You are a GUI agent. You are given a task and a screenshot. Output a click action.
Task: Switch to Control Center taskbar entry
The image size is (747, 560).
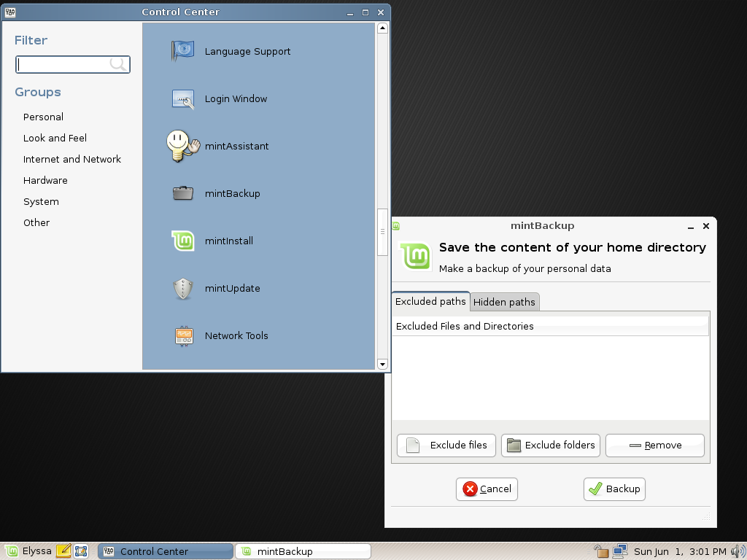point(166,551)
